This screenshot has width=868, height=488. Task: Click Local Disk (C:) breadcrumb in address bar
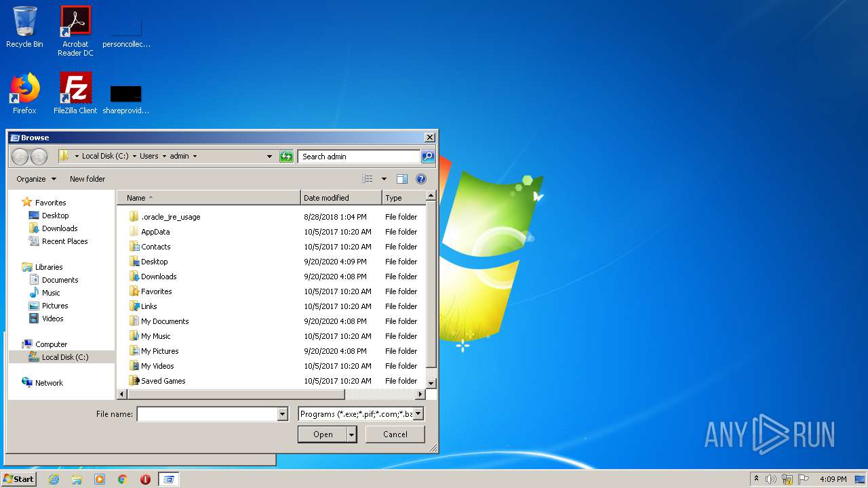105,157
